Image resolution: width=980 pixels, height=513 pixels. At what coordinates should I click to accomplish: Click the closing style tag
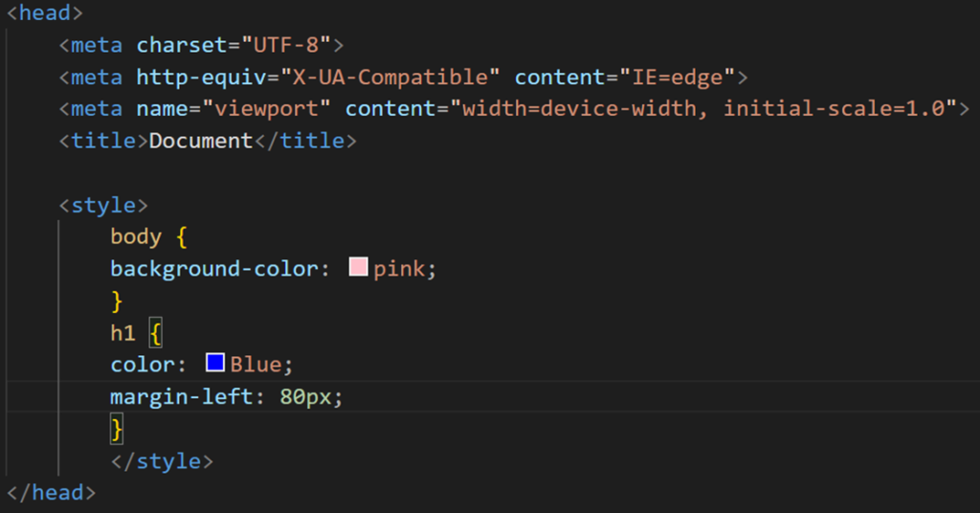coord(161,461)
